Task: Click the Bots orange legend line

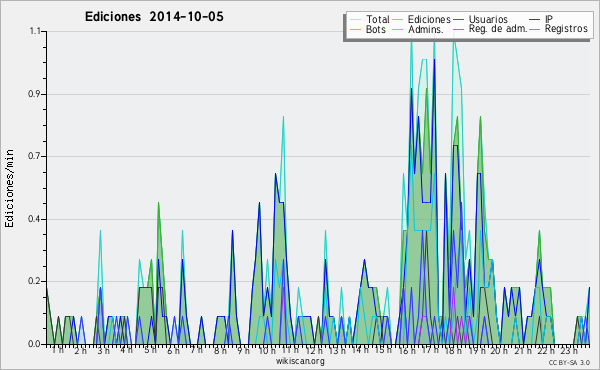Action: (355, 29)
